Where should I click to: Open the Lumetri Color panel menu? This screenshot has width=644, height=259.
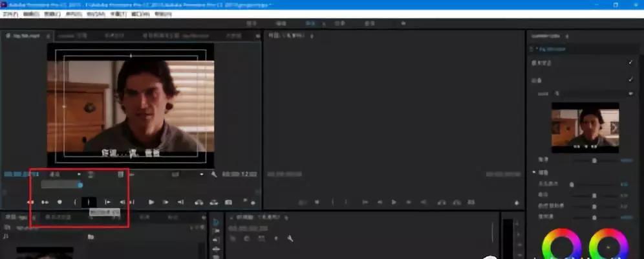pos(567,36)
